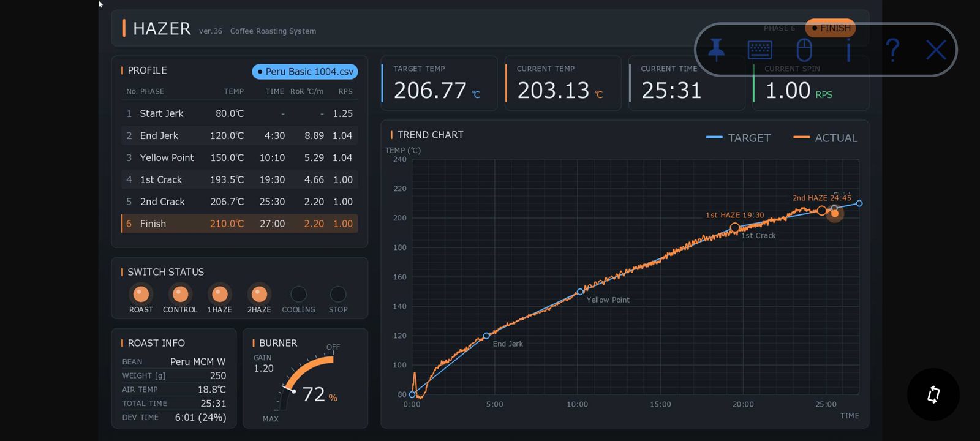The image size is (980, 441).
Task: Toggle the 1HAZE switch indicator
Action: click(x=219, y=294)
